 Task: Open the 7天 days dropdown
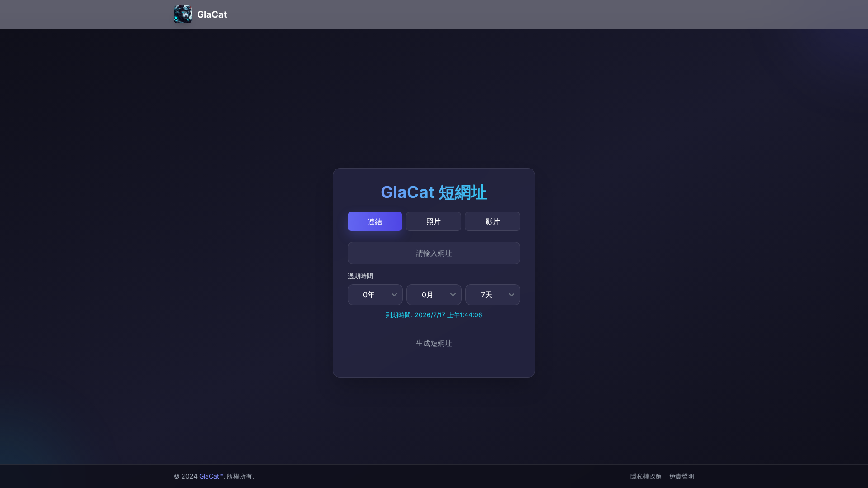click(493, 295)
